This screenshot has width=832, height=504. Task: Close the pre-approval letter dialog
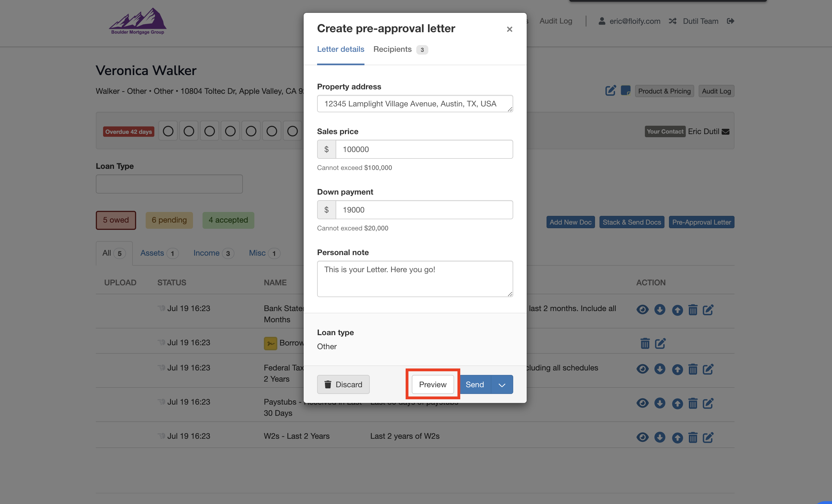pos(509,29)
